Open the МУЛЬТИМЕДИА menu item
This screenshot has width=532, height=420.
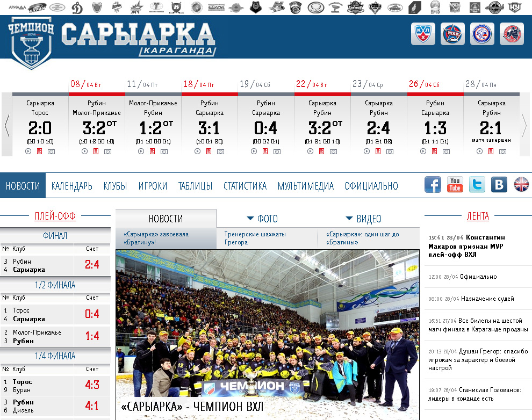(x=306, y=186)
